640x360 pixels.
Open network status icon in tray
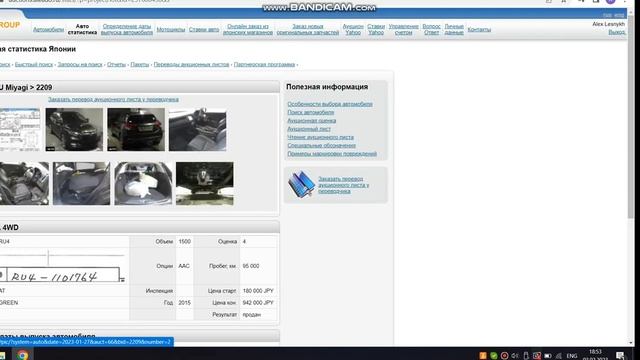tap(559, 356)
